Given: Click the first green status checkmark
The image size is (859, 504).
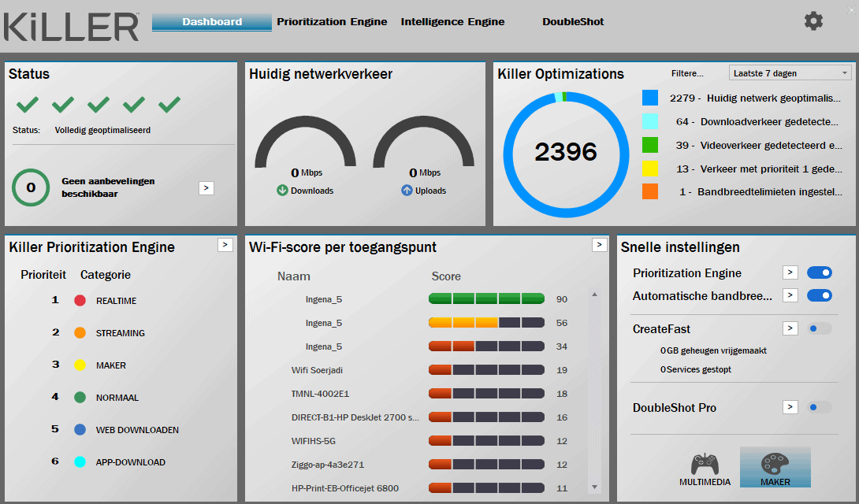Looking at the screenshot, I should point(28,104).
